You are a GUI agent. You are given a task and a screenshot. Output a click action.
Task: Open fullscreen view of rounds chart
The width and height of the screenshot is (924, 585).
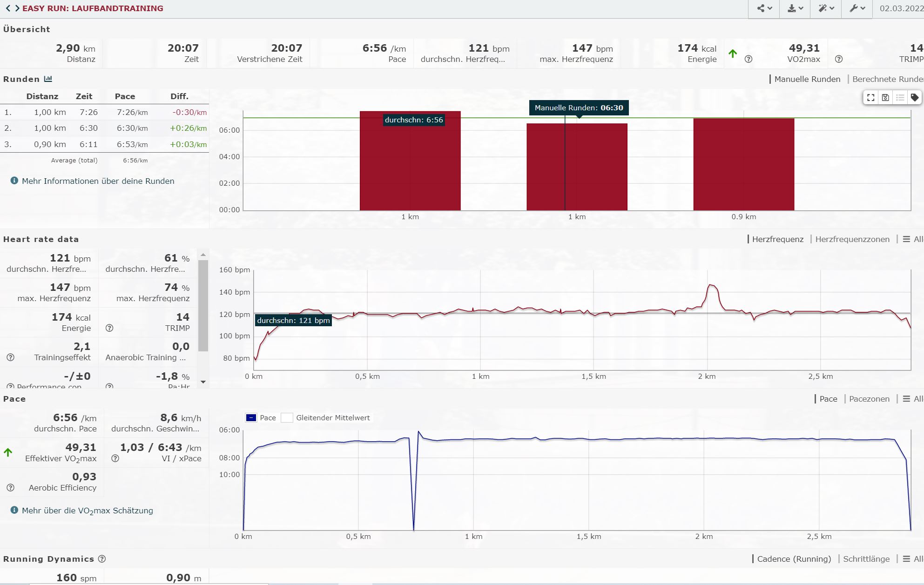870,98
